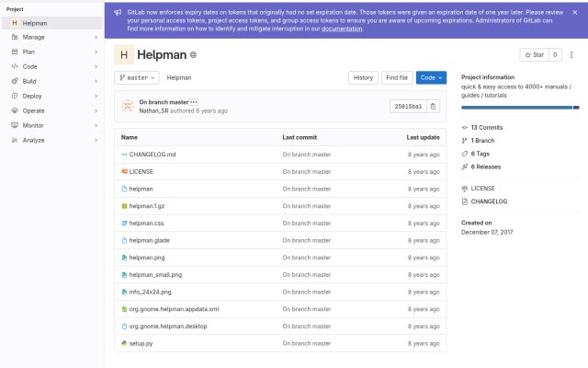This screenshot has width=588, height=368.
Task: Open the Manage sidebar menu
Action: pos(52,37)
